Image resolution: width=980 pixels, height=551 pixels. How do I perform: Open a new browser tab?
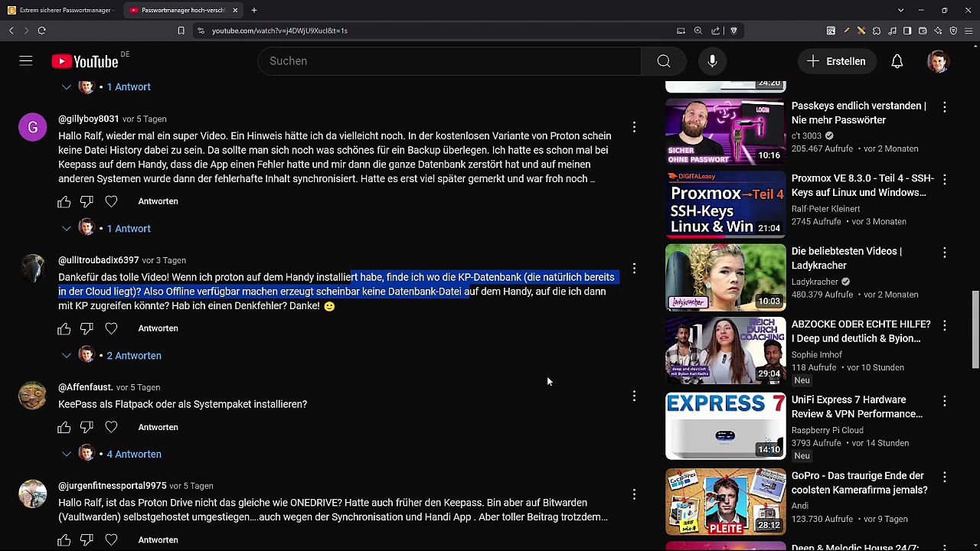tap(254, 10)
